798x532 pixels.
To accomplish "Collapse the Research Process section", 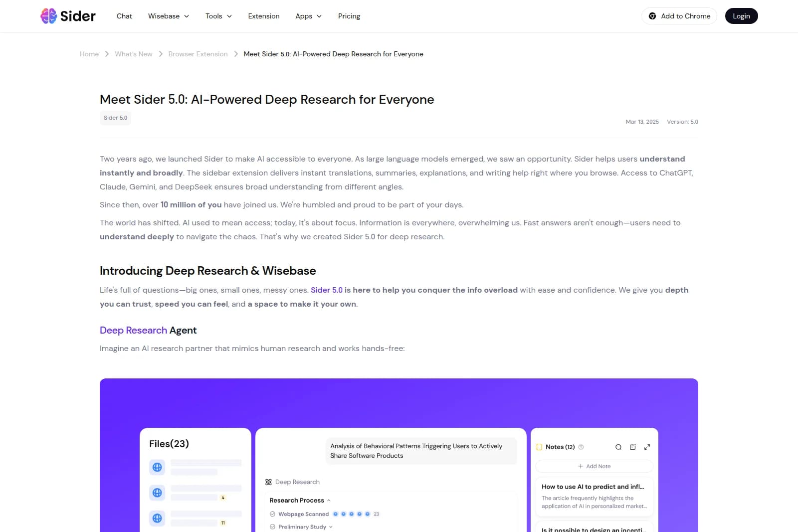I will (328, 500).
